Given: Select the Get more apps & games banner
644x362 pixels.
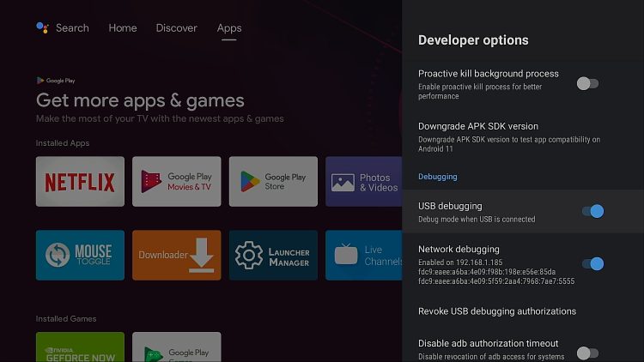Looking at the screenshot, I should point(140,100).
